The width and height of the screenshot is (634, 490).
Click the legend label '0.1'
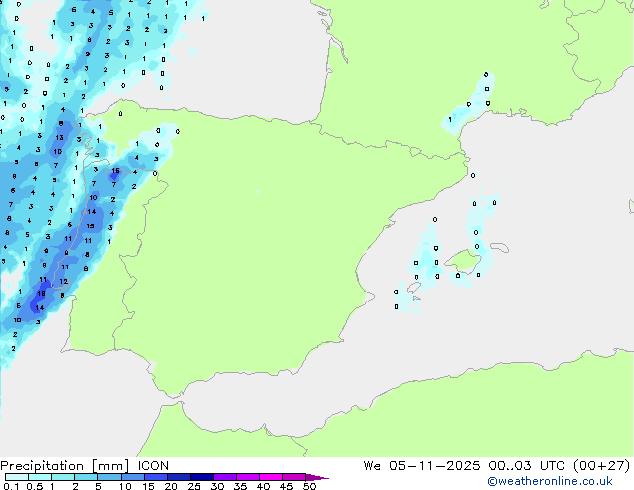coord(11,486)
